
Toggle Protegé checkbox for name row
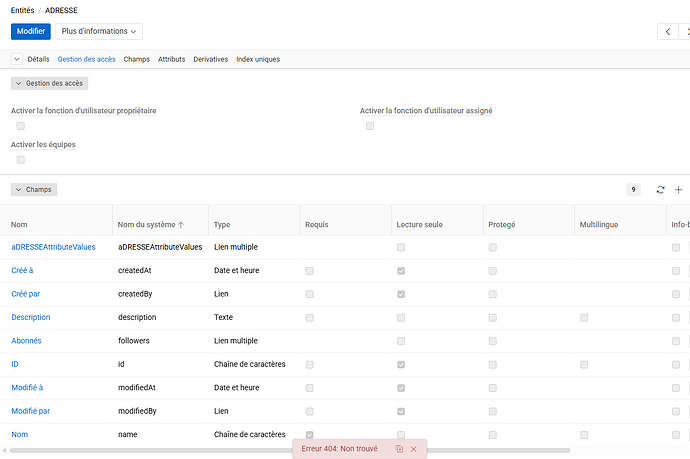[x=493, y=435]
